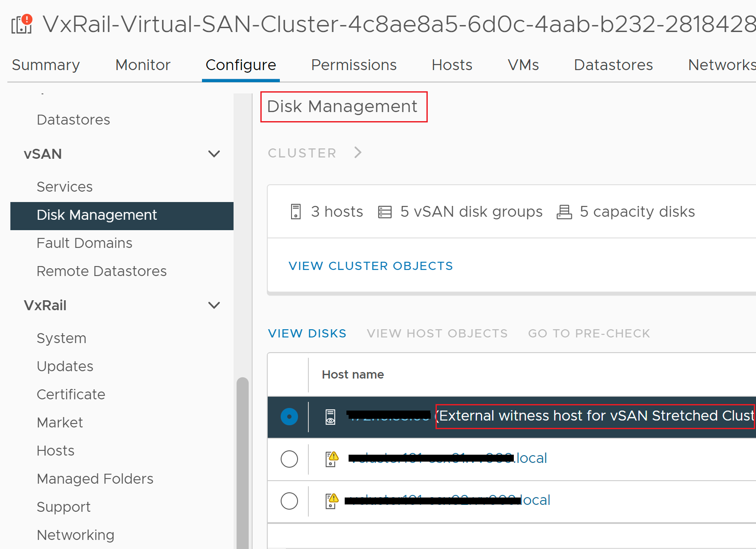
Task: Click the witness host server icon
Action: pyautogui.click(x=331, y=417)
